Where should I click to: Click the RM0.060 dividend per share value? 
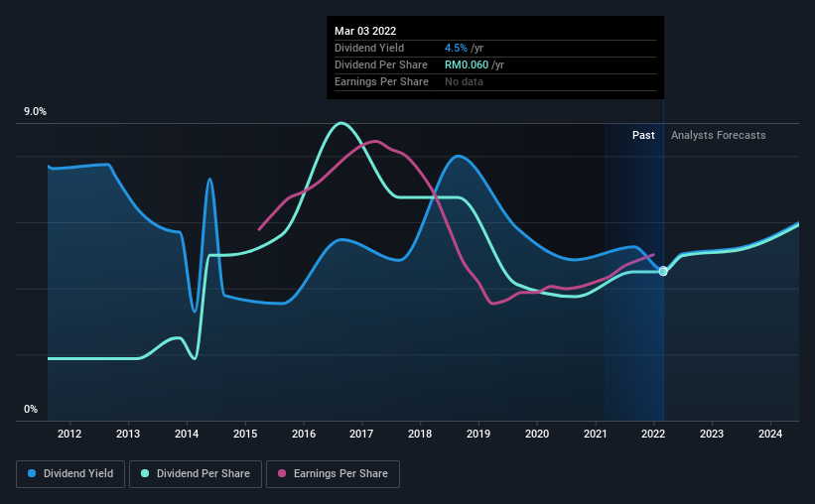pyautogui.click(x=467, y=64)
